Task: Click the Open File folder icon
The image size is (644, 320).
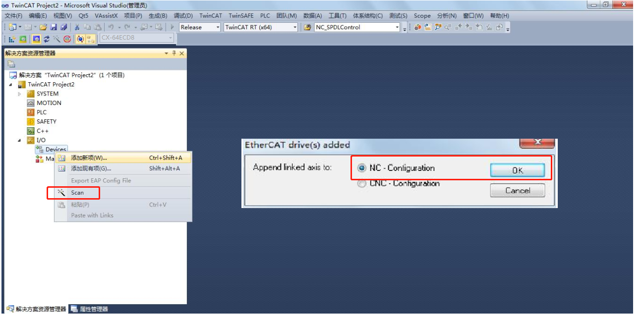Action: click(x=43, y=27)
